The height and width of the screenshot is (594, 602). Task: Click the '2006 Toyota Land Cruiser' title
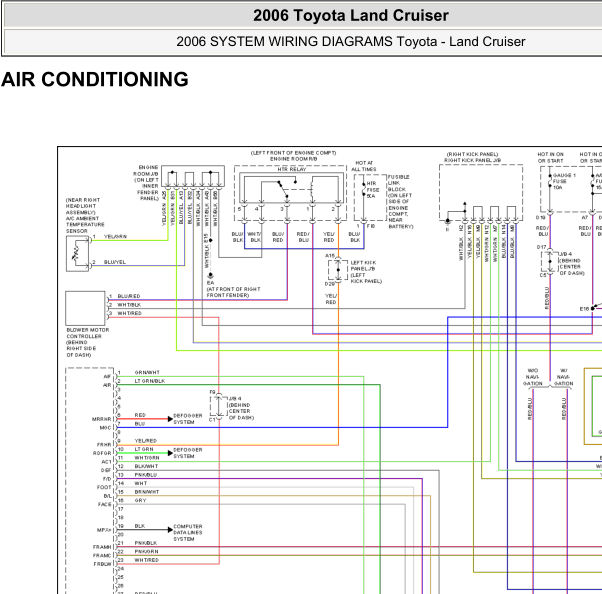pos(351,16)
